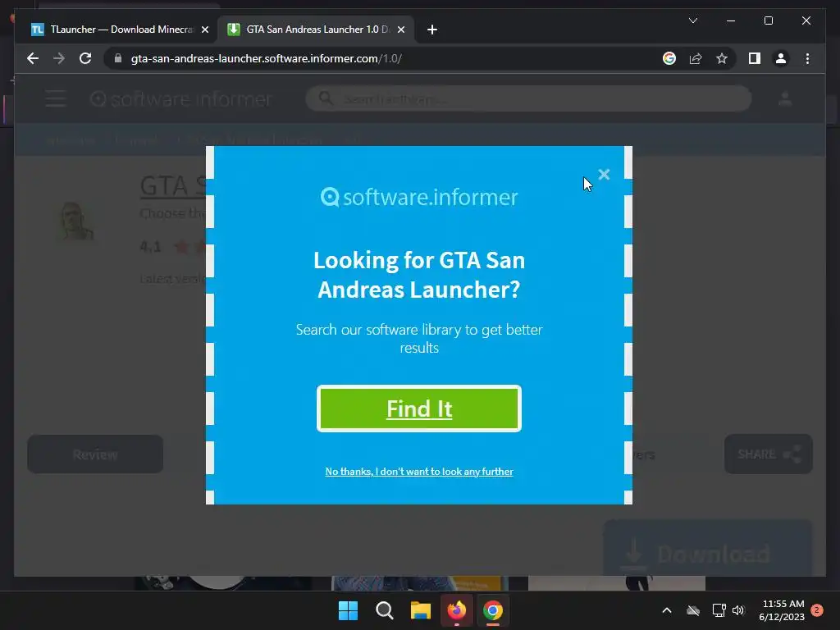Click the GTA app thumbnail image
Image resolution: width=840 pixels, height=630 pixels.
coord(76,220)
